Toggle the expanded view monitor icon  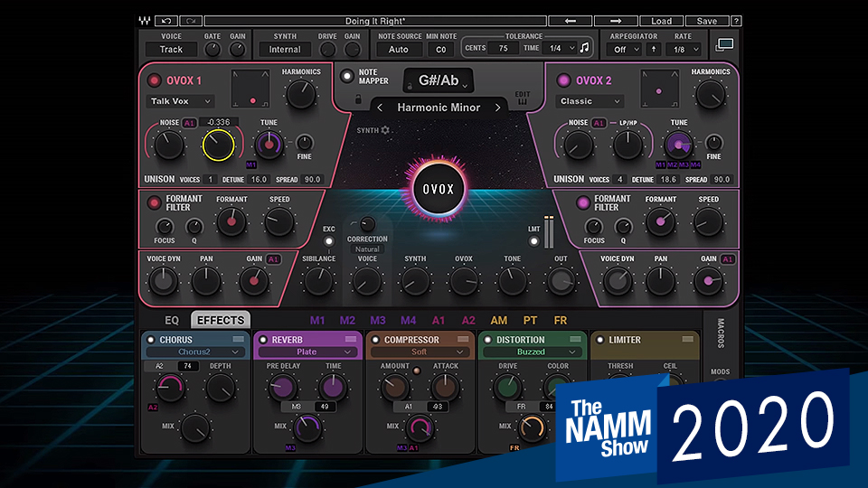[724, 45]
